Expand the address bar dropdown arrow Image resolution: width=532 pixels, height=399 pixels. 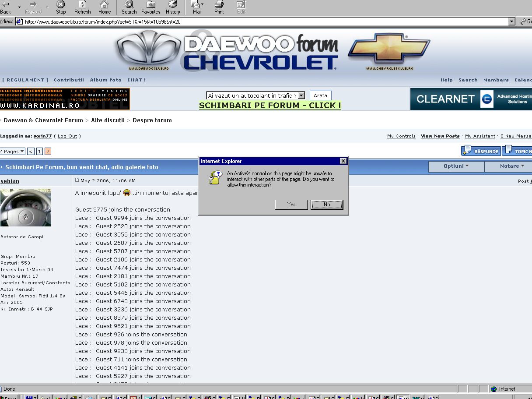pyautogui.click(x=512, y=21)
